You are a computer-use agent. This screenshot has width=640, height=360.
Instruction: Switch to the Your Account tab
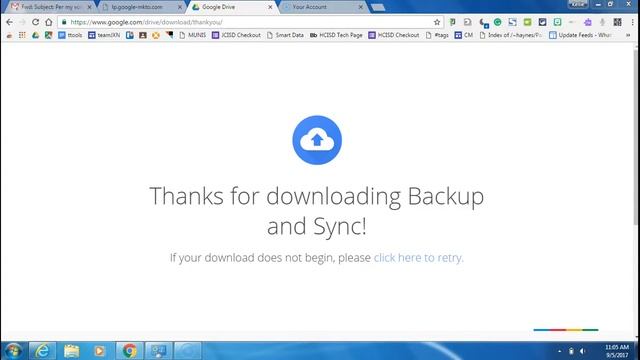(322, 7)
